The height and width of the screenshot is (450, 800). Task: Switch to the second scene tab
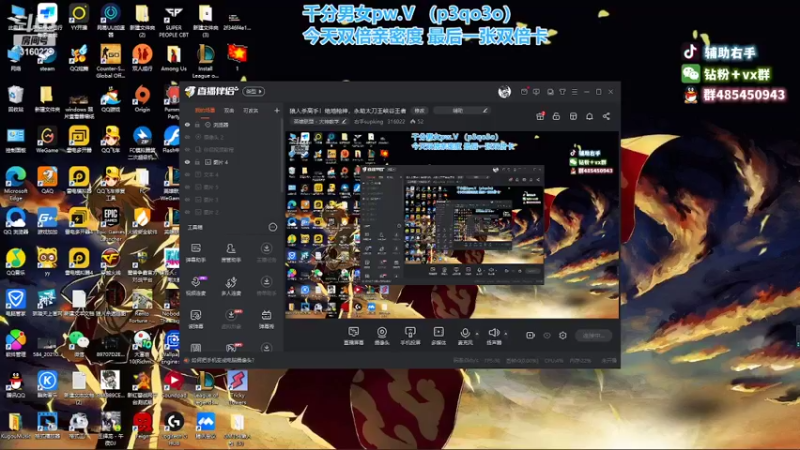pos(229,110)
